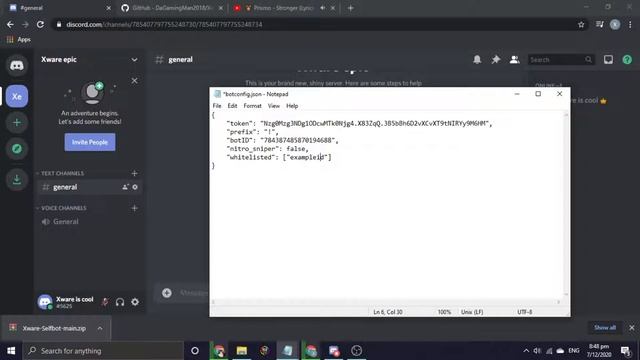Expand Xware-Selfbot-main.zip download options
Screen dimensions: 640x360
[x=100, y=328]
